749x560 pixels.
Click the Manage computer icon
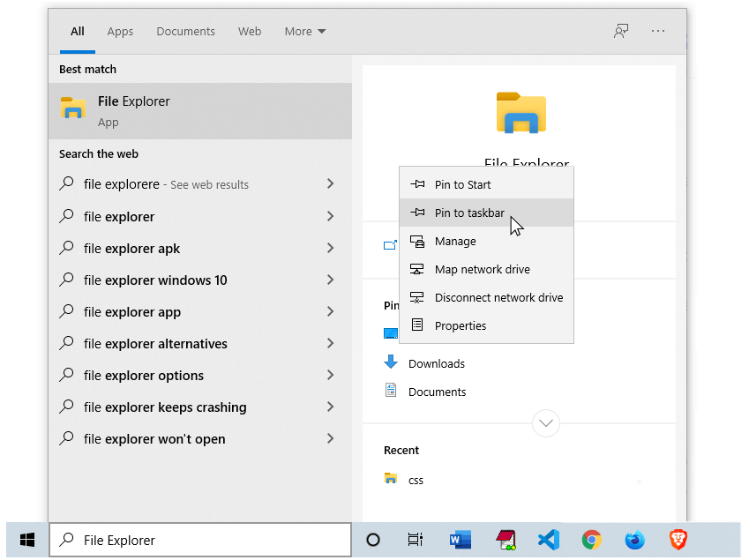click(x=417, y=241)
